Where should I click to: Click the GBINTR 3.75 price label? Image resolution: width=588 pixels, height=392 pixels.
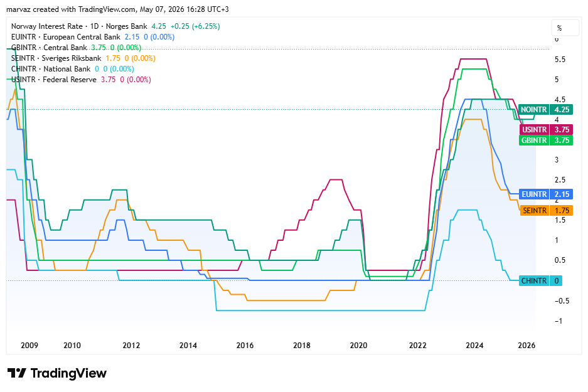[545, 140]
